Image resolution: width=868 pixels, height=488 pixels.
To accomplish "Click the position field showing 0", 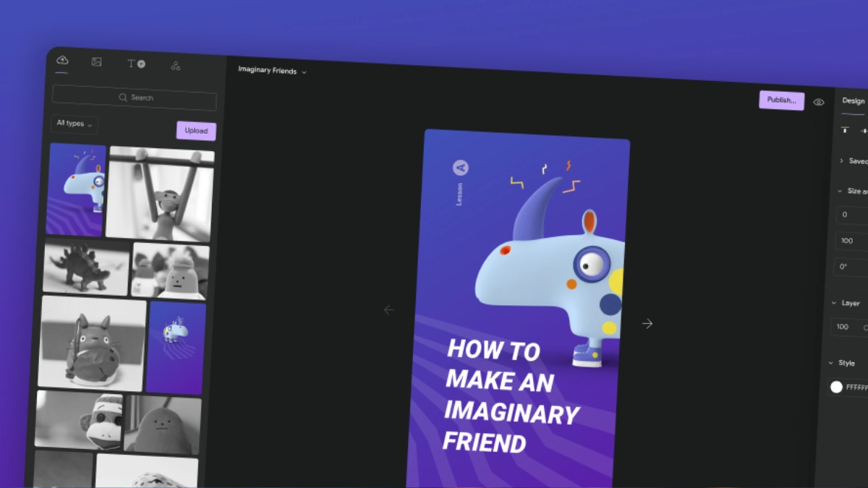I will [x=852, y=215].
